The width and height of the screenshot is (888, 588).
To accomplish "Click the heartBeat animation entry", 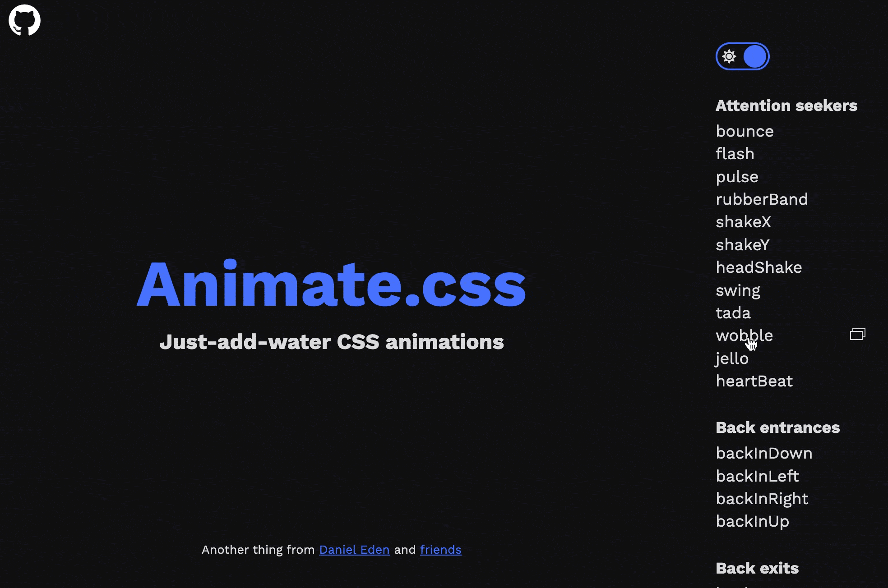I will [754, 381].
